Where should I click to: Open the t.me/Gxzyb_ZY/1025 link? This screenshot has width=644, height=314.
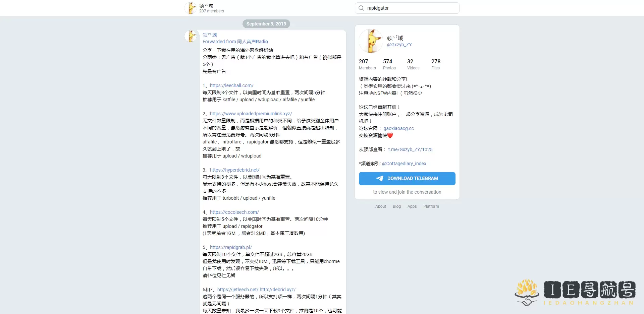tap(410, 149)
